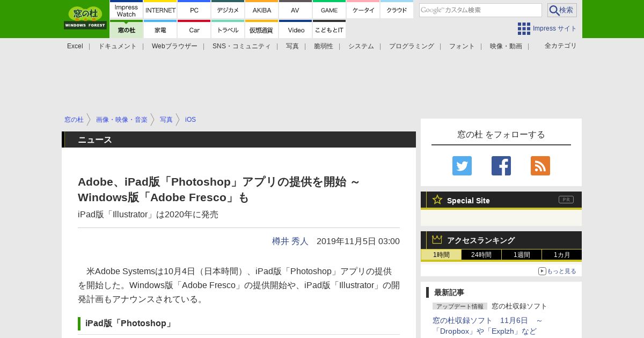Open the AV site tab
644x338 pixels.
pyautogui.click(x=295, y=10)
